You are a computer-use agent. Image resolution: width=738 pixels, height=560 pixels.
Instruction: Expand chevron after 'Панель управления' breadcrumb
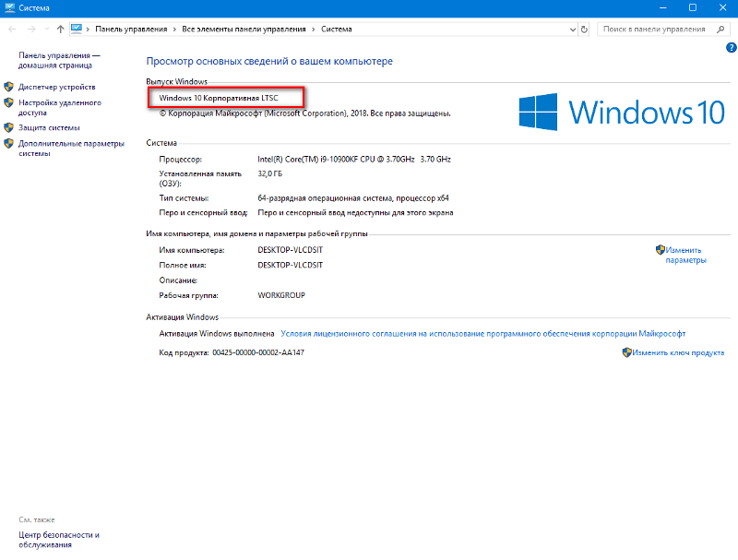pyautogui.click(x=174, y=30)
